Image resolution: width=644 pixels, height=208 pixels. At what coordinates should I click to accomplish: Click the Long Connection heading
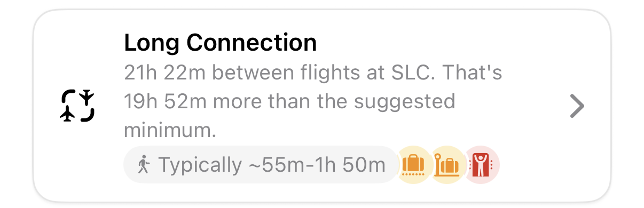coord(220,43)
